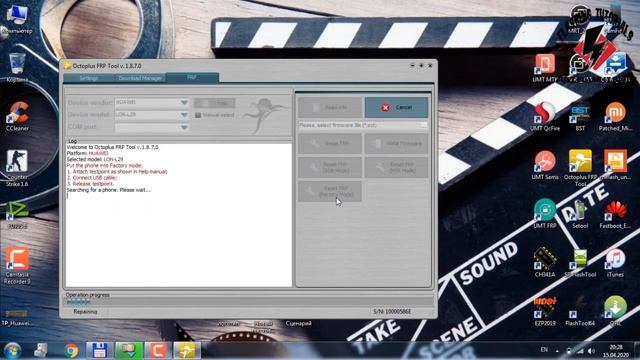
Task: Open the Computer desktop icon
Action: [x=17, y=19]
